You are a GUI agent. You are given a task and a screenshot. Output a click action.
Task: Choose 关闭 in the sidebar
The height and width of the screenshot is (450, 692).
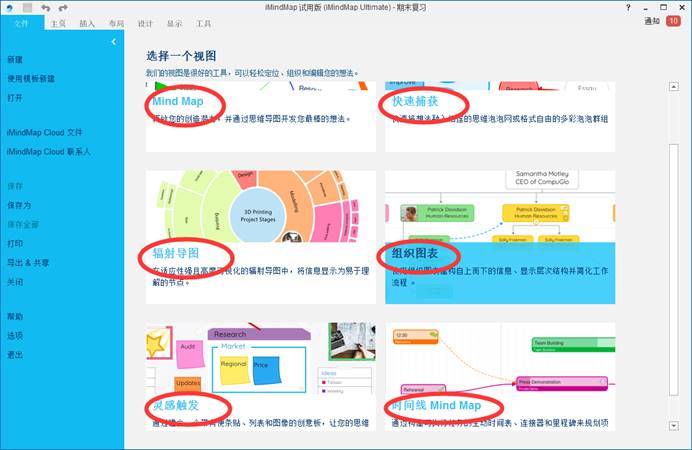[15, 282]
